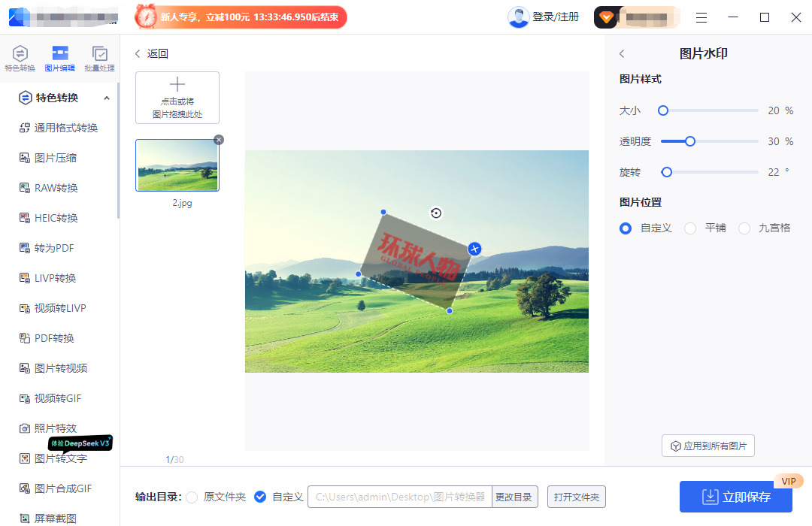Screen dimensions: 812x526
Task: Click the user avatar icon
Action: [x=518, y=17]
